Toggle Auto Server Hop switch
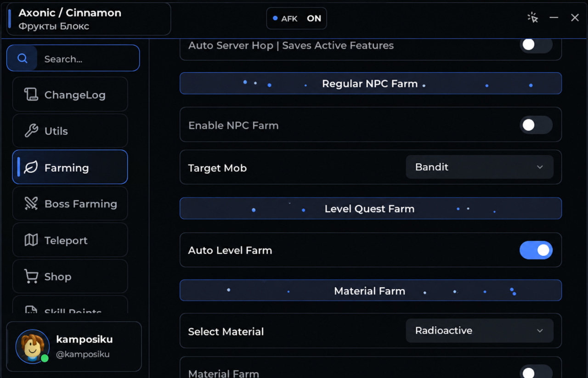Screen dimensions: 588x378 pyautogui.click(x=536, y=45)
